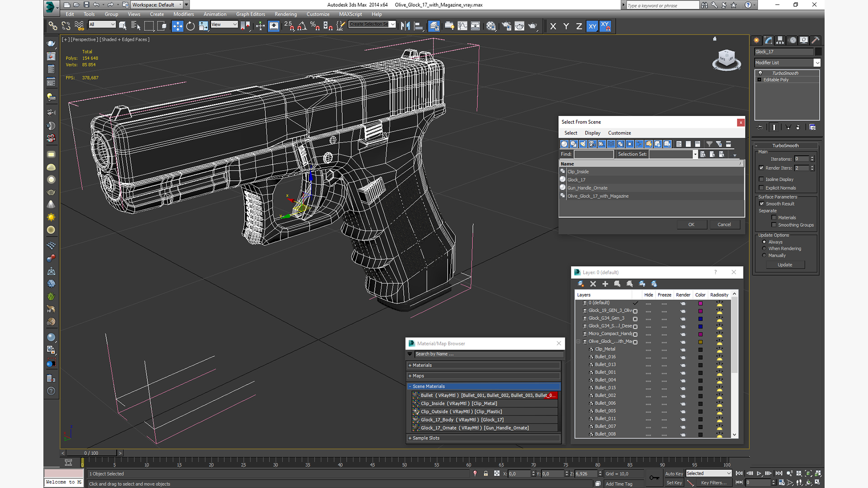Toggle the Angle Snap tool
Image resolution: width=868 pixels, height=488 pixels.
coord(302,26)
